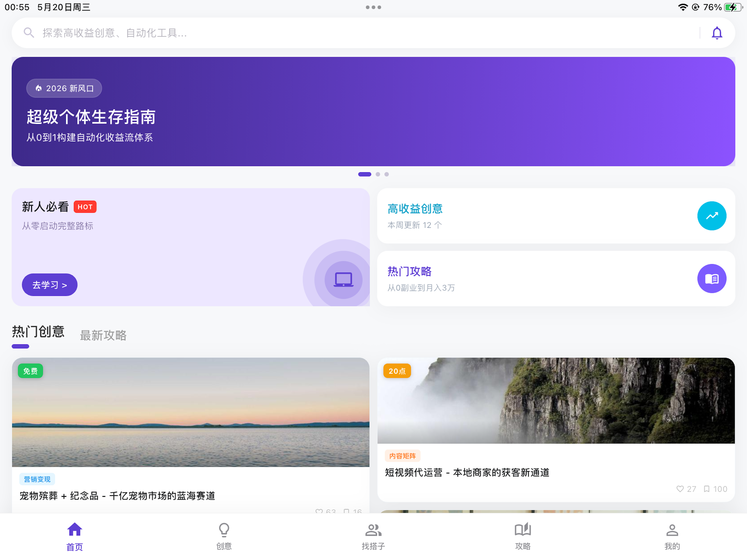Open the 超级个体生存指南 banner

coord(373,112)
